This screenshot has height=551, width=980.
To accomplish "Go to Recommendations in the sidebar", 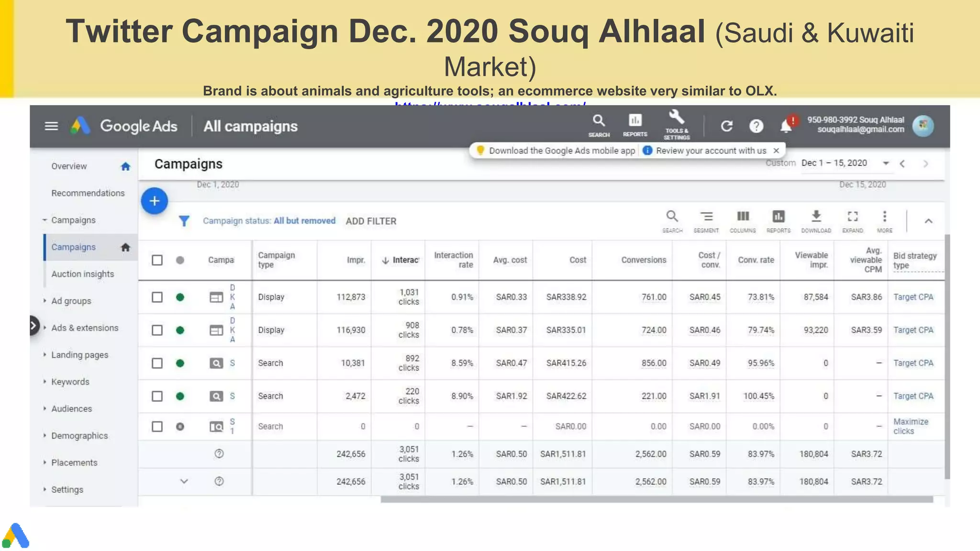I will pos(88,193).
